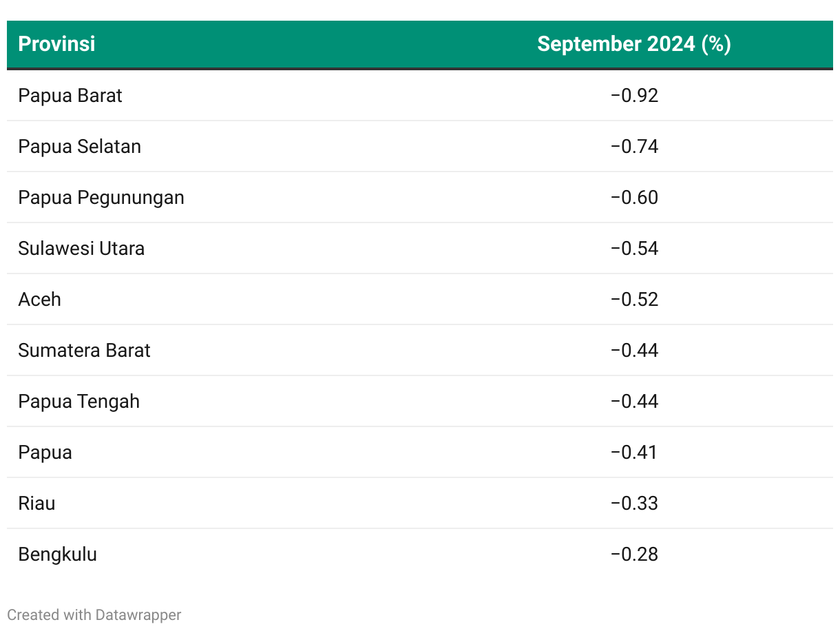Image resolution: width=840 pixels, height=631 pixels.
Task: Click the Sumatera Barat province cell
Action: coord(84,350)
